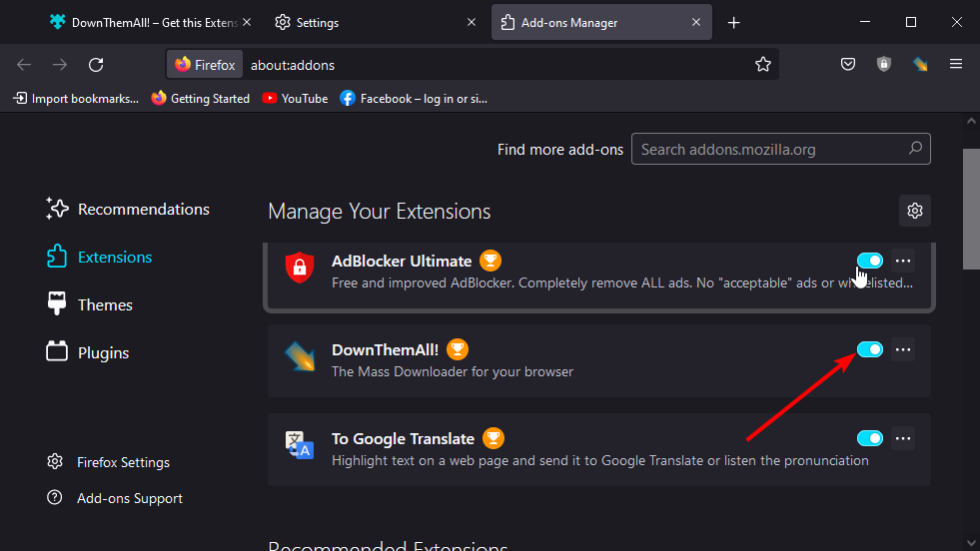Click the scrollbar down arrow
The height and width of the screenshot is (551, 980).
point(971,543)
